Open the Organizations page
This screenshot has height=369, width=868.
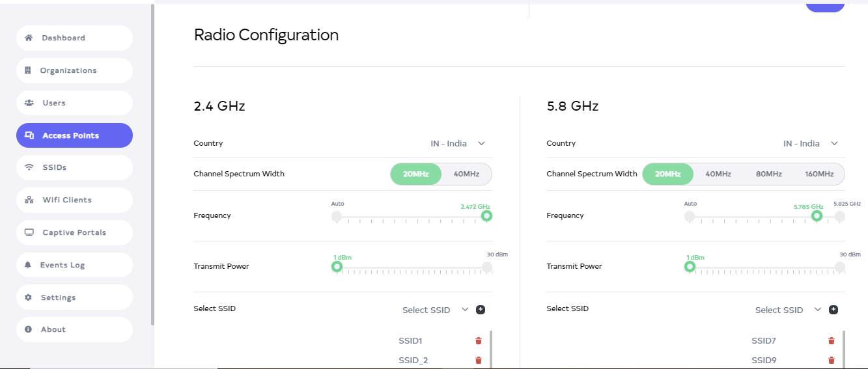pos(68,70)
